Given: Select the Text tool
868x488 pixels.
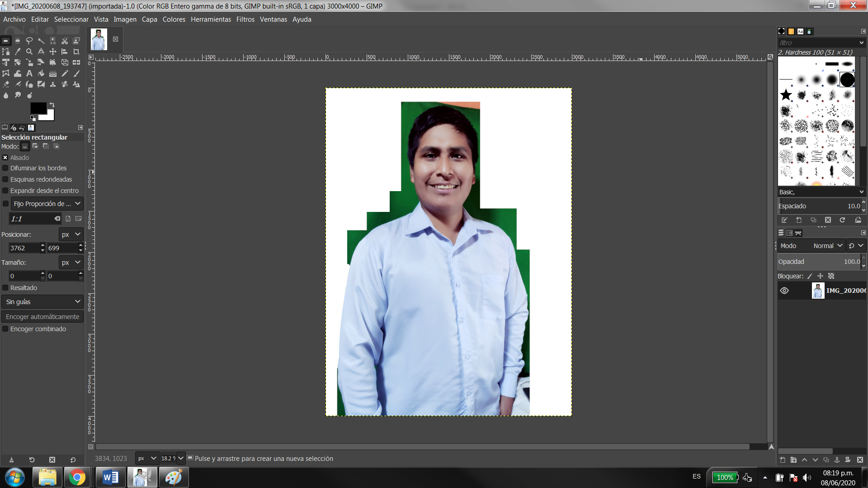Looking at the screenshot, I should tap(29, 73).
